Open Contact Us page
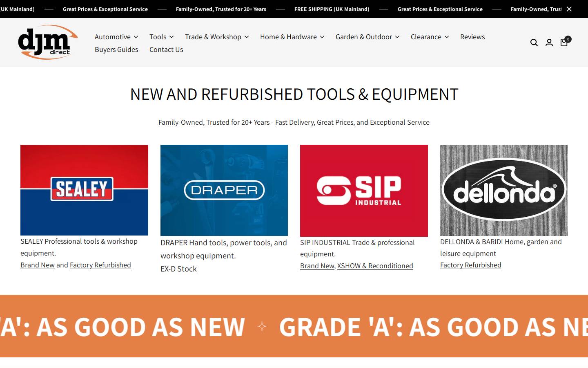Screen dimensions: 588x368 [166, 49]
